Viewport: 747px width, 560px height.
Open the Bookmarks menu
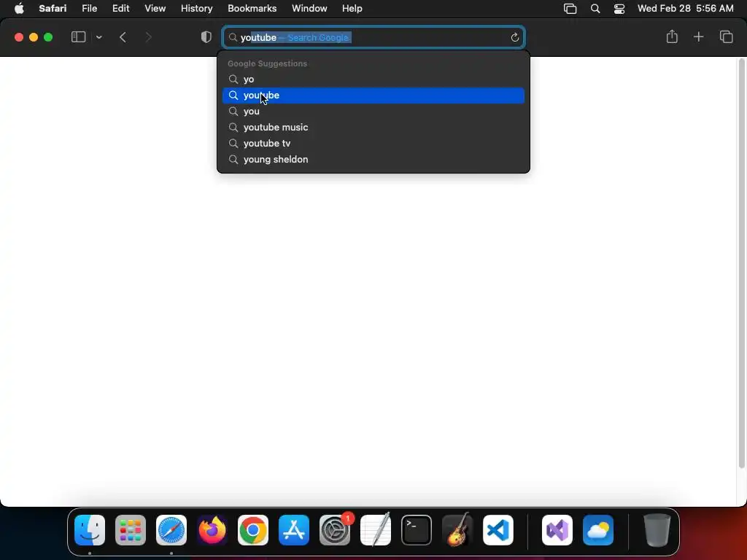[x=252, y=9]
